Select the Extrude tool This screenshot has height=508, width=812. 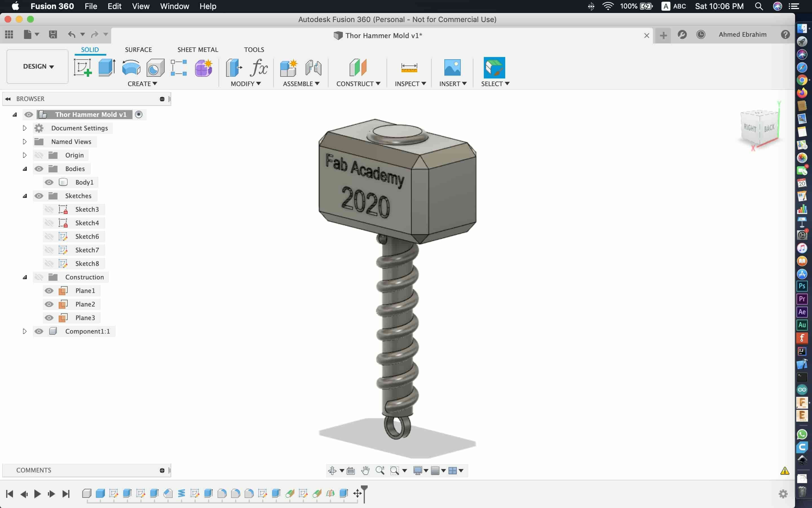click(x=107, y=67)
